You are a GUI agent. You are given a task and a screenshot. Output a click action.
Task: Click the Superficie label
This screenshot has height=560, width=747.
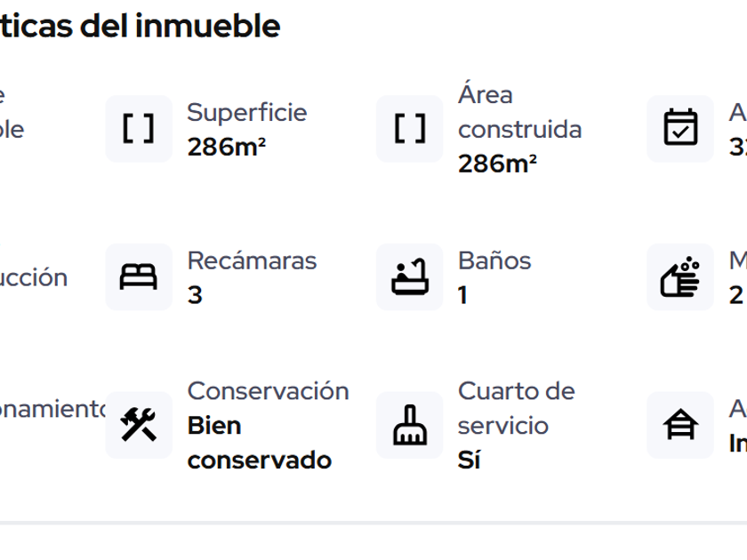(x=246, y=113)
